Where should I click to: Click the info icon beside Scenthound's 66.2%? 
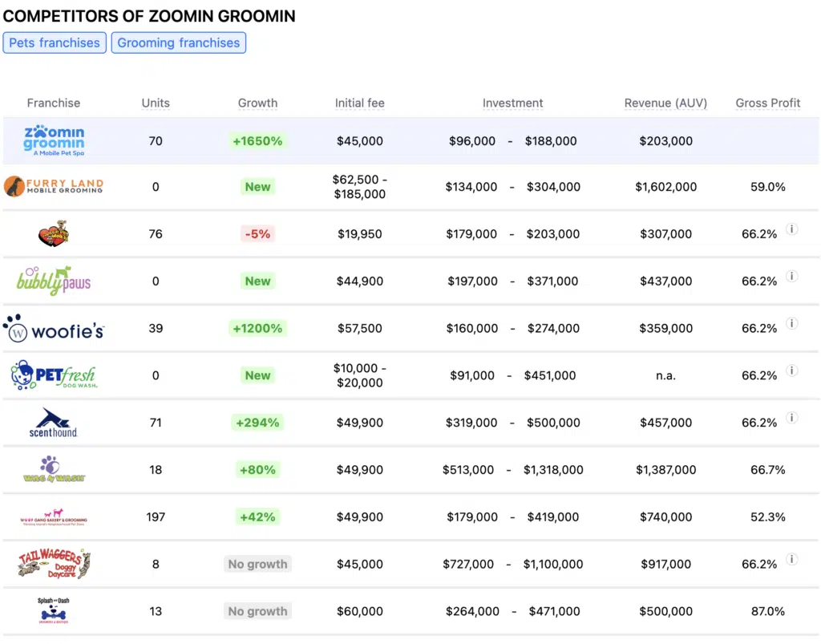click(x=792, y=417)
